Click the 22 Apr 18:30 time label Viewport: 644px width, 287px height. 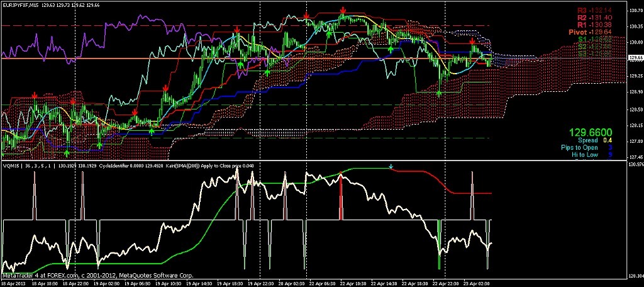416,284
